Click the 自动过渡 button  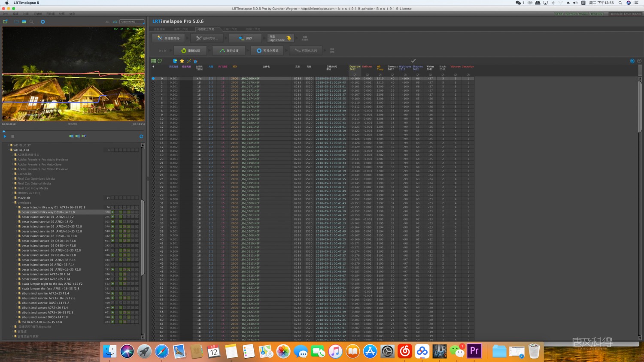pyautogui.click(x=229, y=51)
